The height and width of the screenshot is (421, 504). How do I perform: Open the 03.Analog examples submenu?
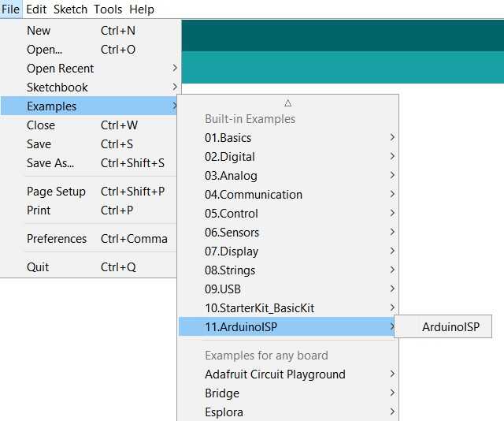231,176
